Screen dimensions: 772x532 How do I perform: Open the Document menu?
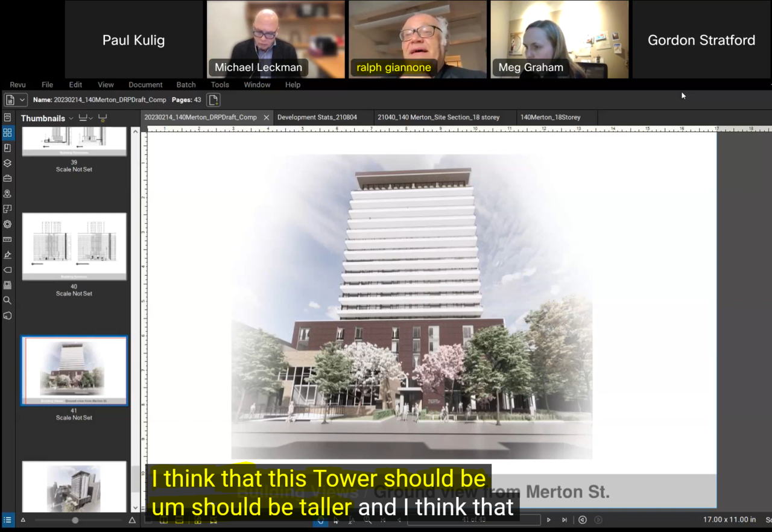click(x=145, y=85)
